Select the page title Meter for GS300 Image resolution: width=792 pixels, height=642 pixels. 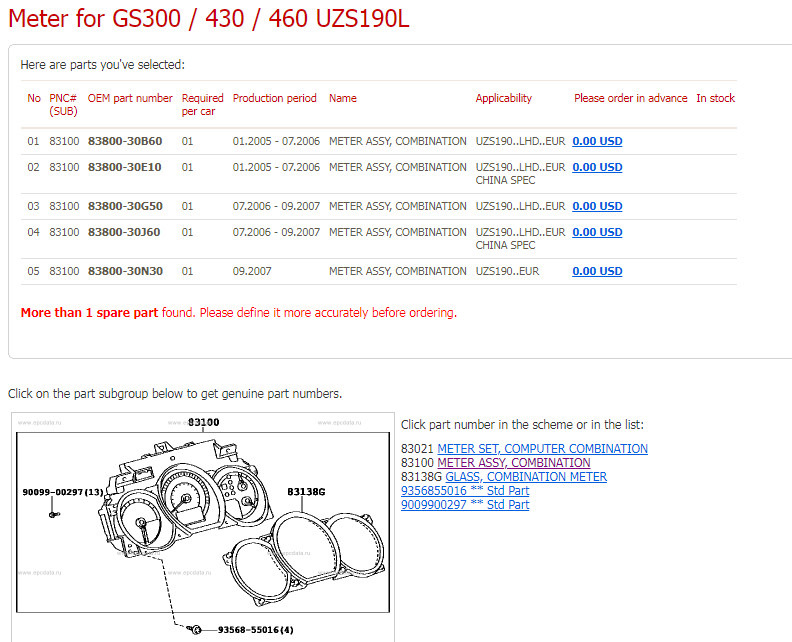point(209,18)
